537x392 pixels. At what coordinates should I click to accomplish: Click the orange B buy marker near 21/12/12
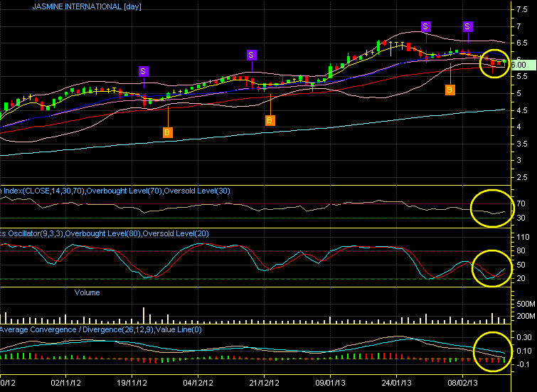pyautogui.click(x=270, y=120)
